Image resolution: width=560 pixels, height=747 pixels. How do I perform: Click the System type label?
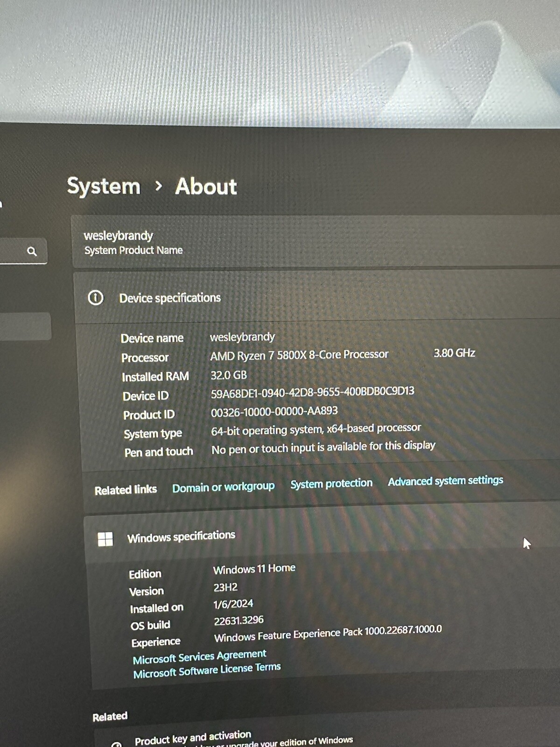pos(153,434)
